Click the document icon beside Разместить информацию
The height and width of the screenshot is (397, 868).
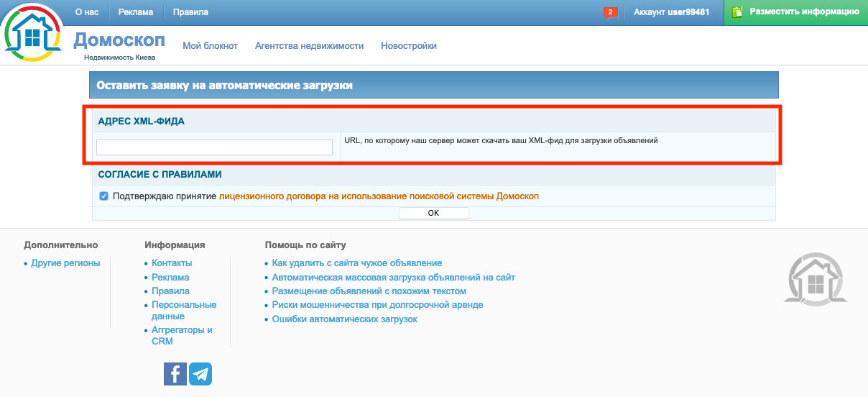[x=737, y=12]
